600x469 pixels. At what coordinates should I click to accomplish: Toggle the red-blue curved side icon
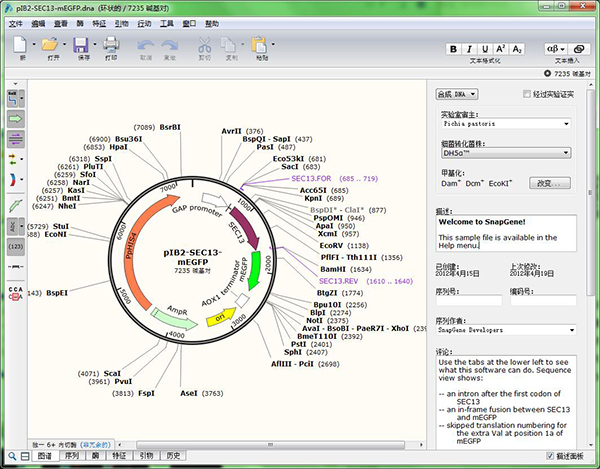[x=13, y=179]
